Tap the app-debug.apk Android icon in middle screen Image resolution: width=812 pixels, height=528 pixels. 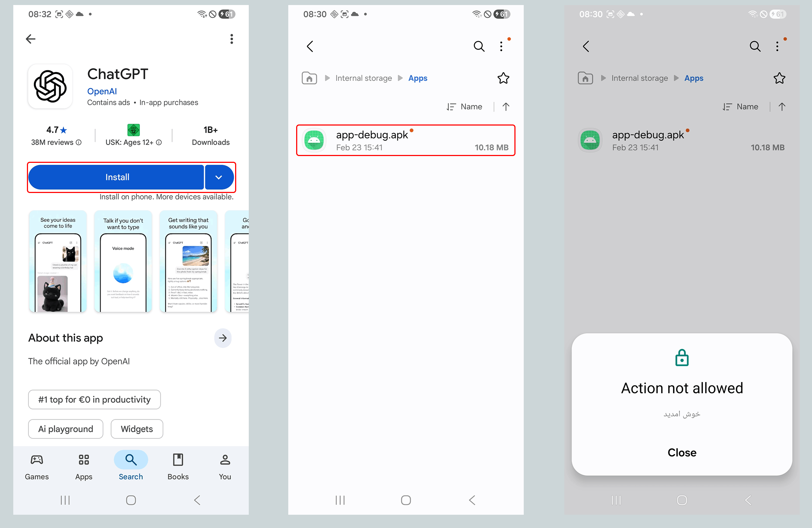click(x=314, y=140)
